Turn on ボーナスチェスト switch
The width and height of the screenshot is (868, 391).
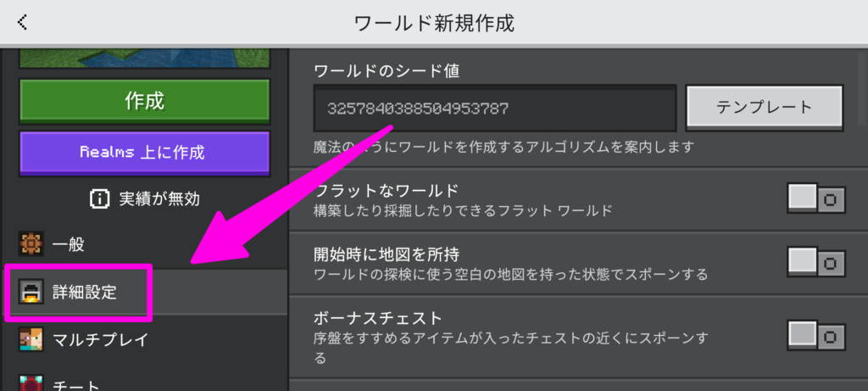[816, 336]
